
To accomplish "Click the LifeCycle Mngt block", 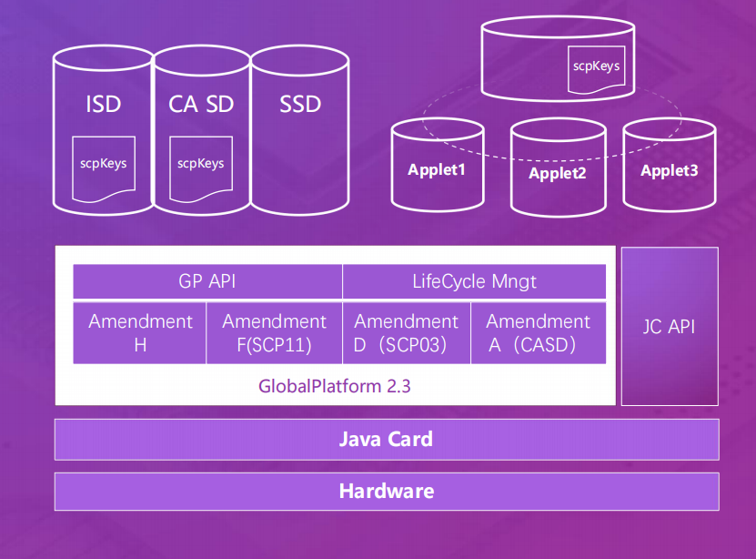I will 474,281.
